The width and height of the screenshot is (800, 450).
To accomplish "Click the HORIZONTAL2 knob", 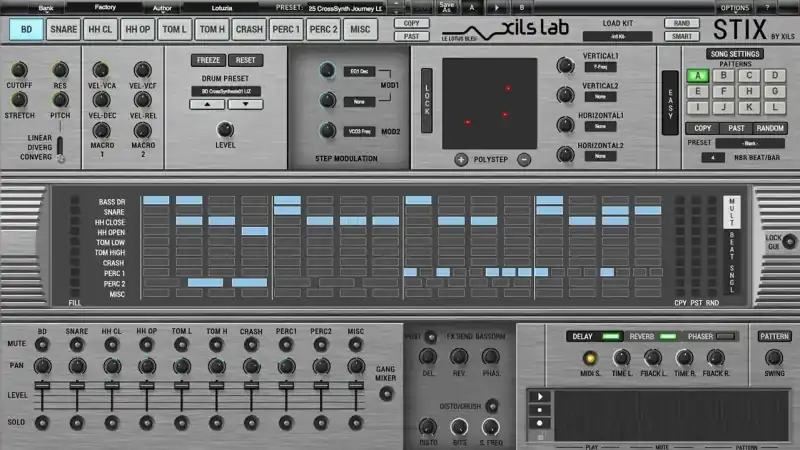I will click(x=565, y=154).
